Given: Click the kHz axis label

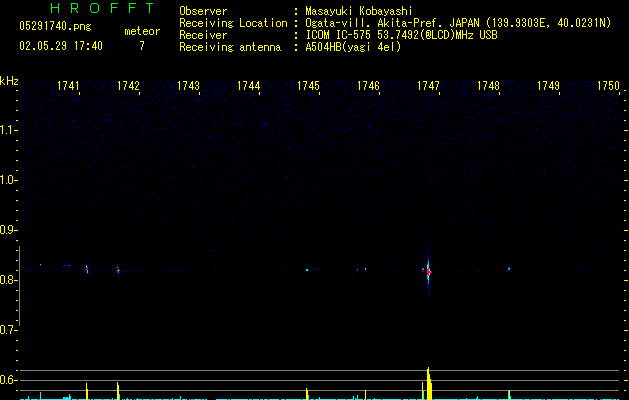Looking at the screenshot, I should point(9,81).
